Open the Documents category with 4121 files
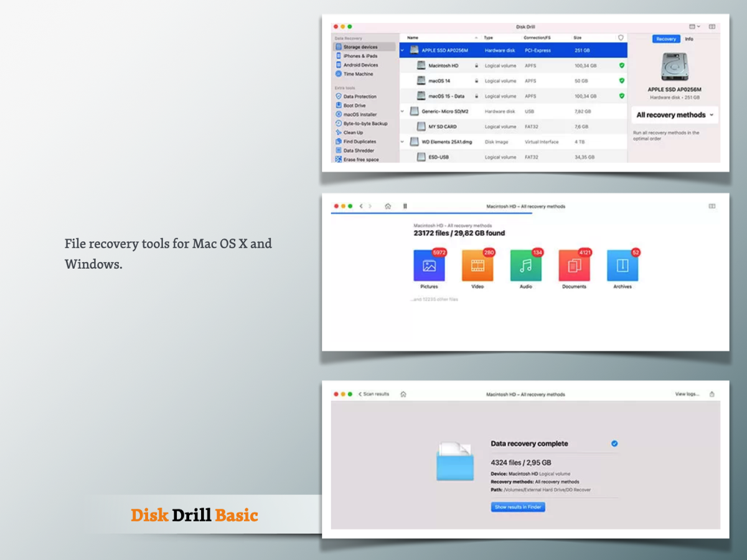Viewport: 747px width, 560px height. 574,266
